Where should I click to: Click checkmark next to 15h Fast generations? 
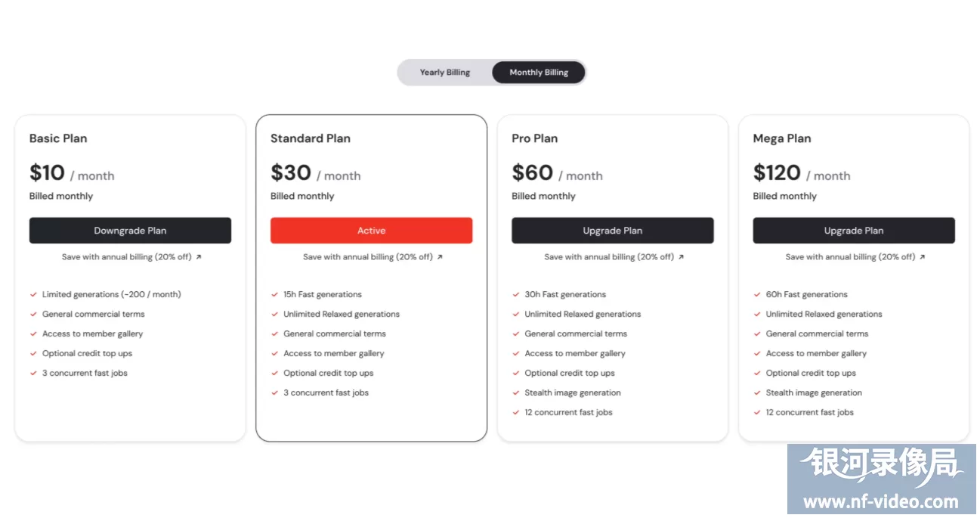(x=274, y=295)
